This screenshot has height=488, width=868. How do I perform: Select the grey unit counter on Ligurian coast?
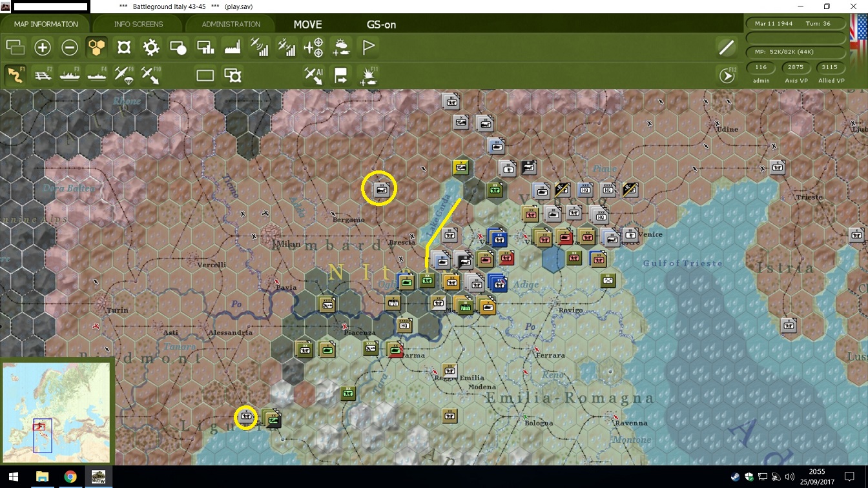pos(245,417)
